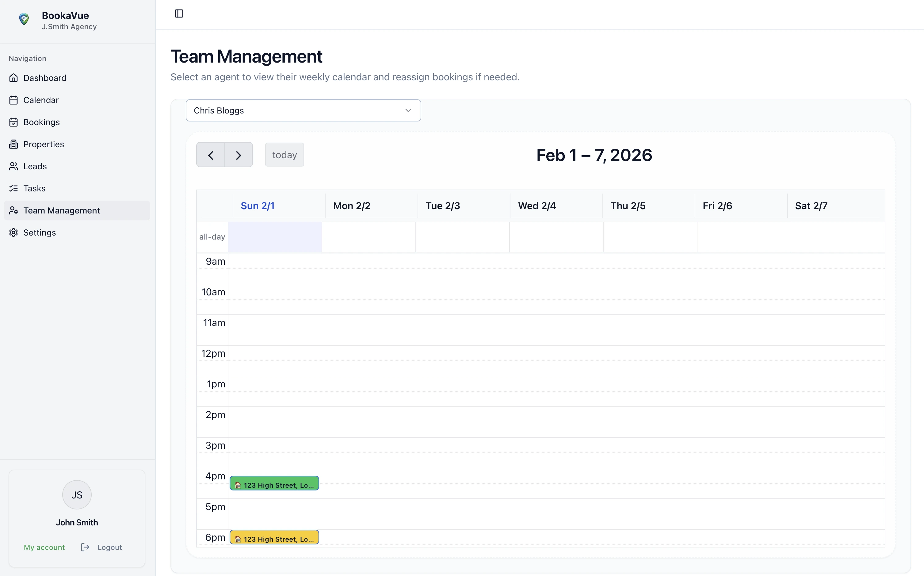Click the JS user avatar
The image size is (924, 576).
tap(77, 495)
